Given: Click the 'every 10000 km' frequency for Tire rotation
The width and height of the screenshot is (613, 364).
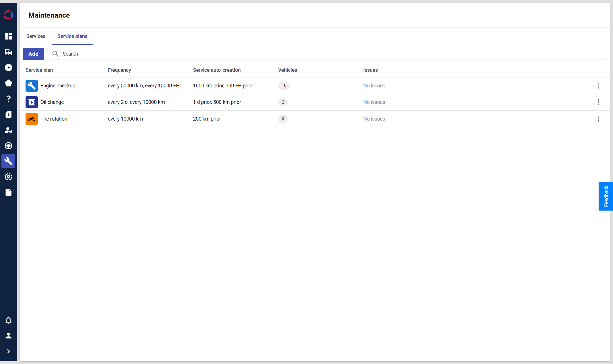Looking at the screenshot, I should [x=125, y=119].
